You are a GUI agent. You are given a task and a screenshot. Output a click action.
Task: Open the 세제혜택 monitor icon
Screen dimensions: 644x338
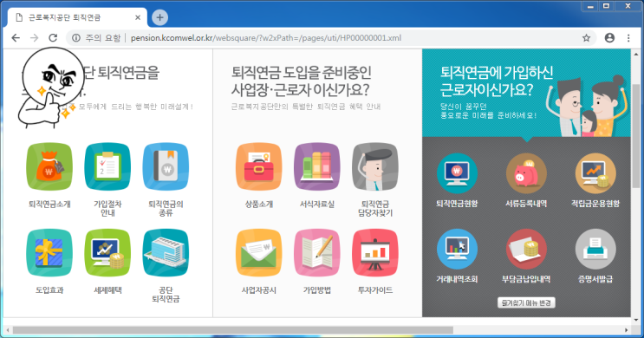[107, 252]
